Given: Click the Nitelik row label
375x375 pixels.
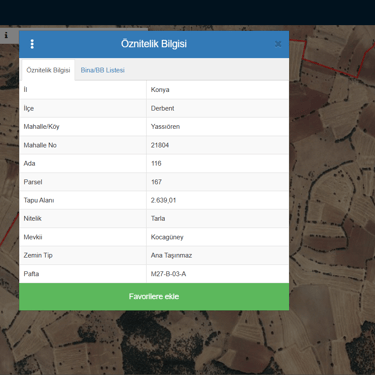Looking at the screenshot, I should (32, 218).
